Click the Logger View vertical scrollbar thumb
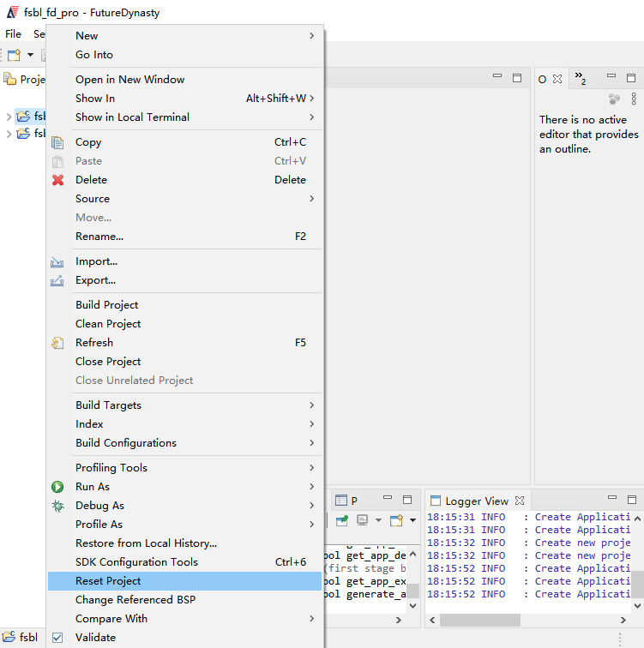Screen dimensions: 644x648 tap(637, 585)
